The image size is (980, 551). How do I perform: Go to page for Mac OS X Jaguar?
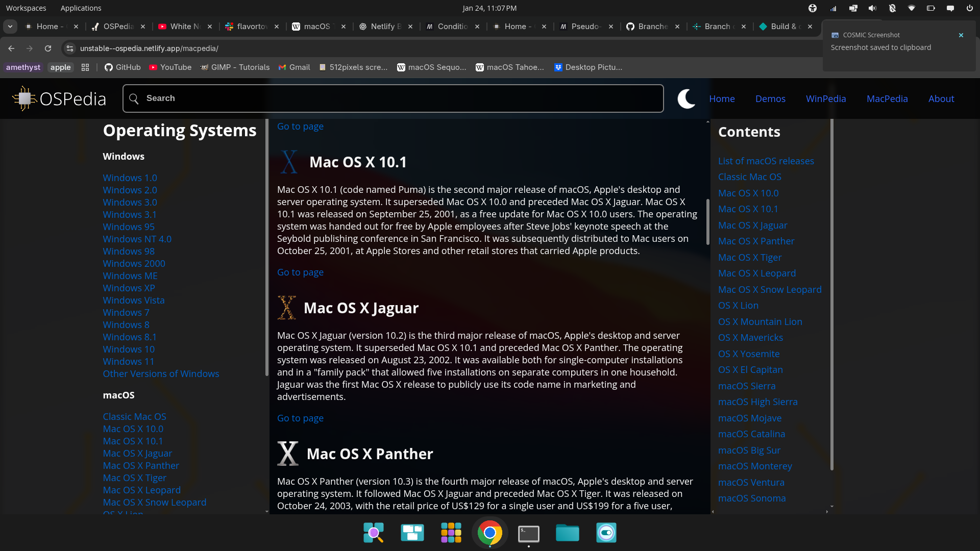[300, 418]
